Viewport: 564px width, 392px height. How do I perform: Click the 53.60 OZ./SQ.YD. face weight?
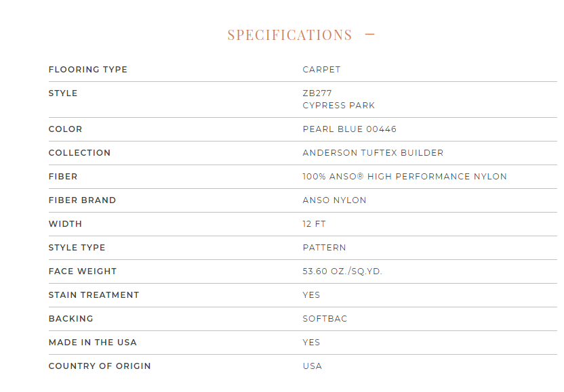click(342, 271)
